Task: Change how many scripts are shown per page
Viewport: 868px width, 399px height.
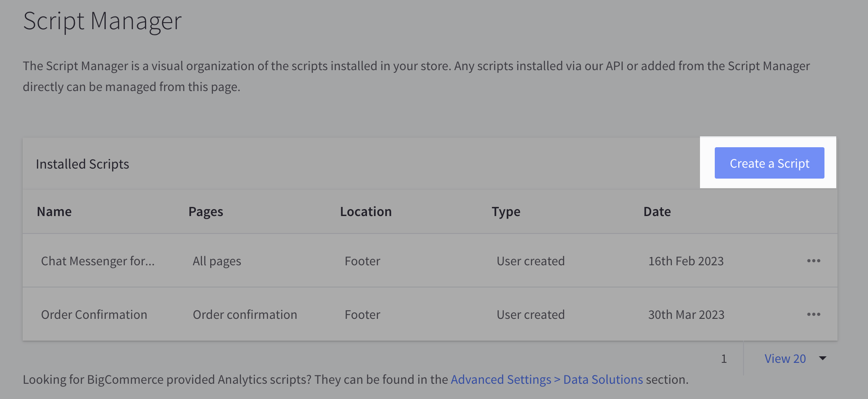Action: [x=785, y=358]
